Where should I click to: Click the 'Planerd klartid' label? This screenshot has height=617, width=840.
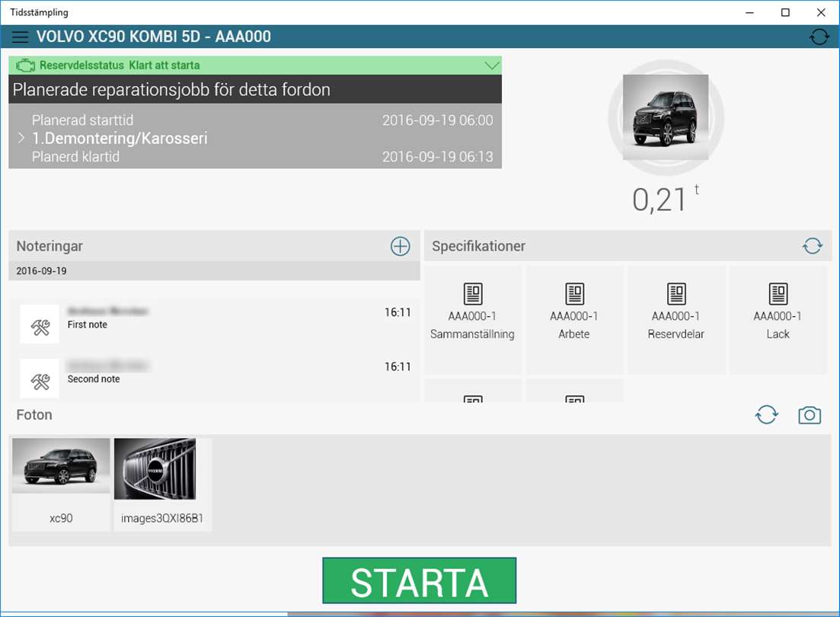[x=75, y=156]
